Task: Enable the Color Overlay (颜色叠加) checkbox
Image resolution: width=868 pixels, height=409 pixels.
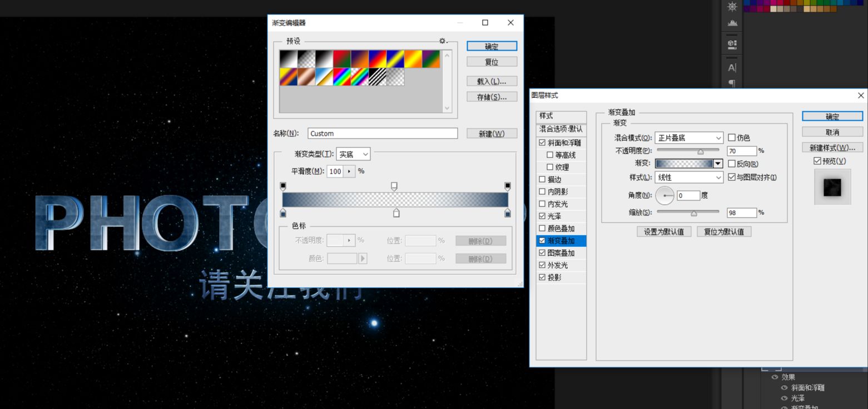Action: coord(542,229)
